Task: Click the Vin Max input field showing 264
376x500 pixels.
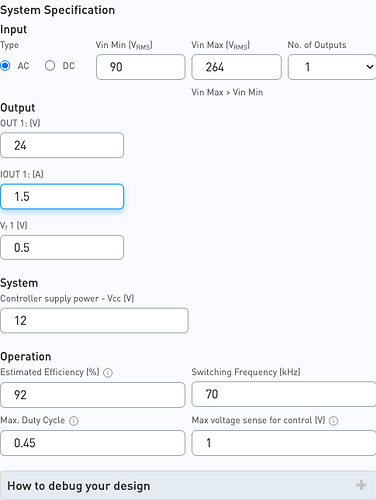Action: (x=236, y=67)
